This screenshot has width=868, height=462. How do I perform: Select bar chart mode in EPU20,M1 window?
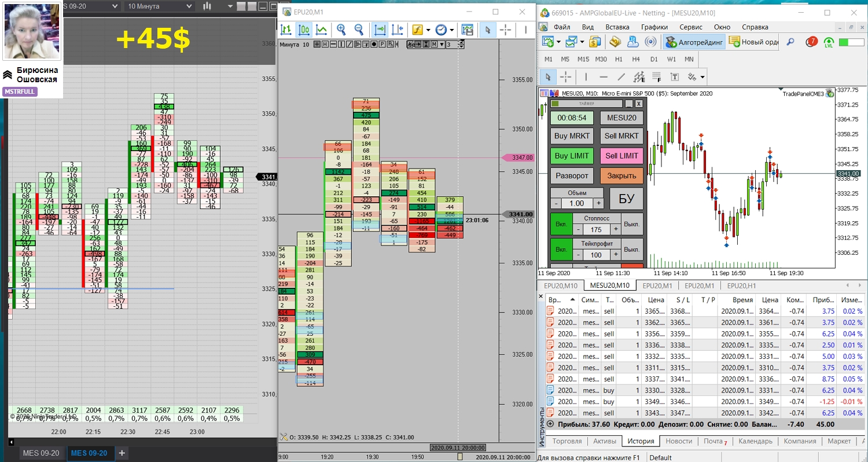click(x=286, y=30)
